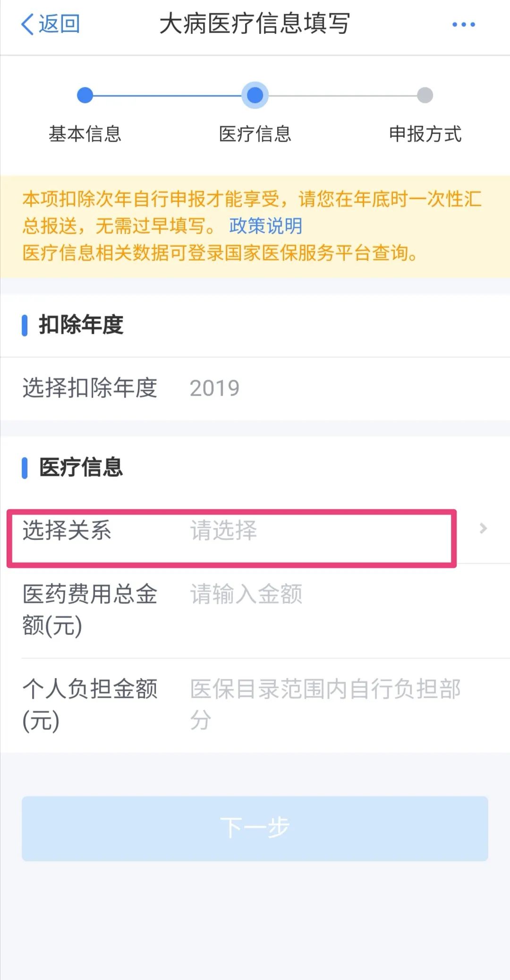Switch to the 申报方式 step label
This screenshot has height=980, width=510.
pyautogui.click(x=425, y=134)
